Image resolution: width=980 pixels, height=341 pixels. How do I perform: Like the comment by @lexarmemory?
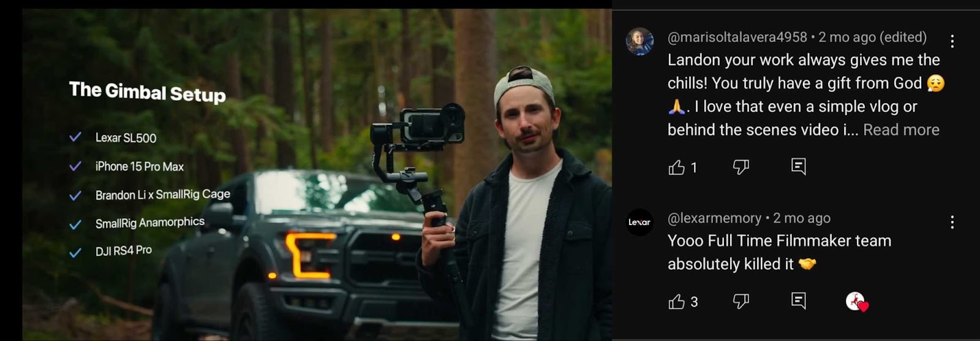point(676,301)
